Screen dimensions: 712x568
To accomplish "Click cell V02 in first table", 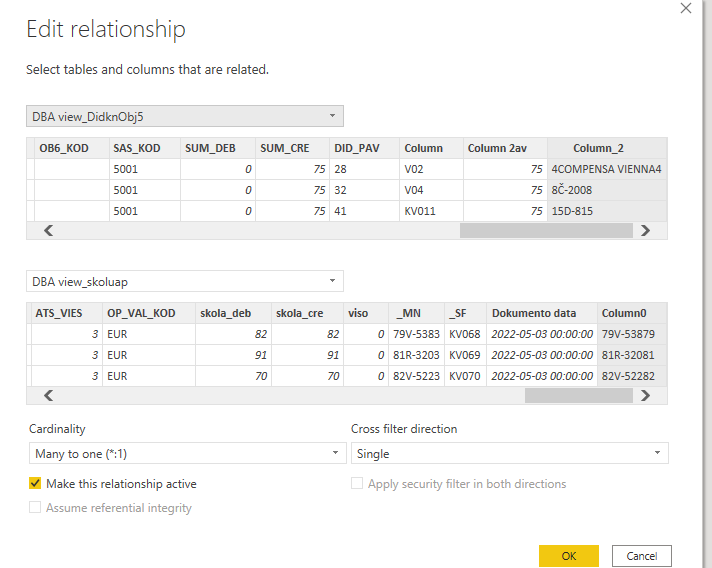I will [x=431, y=169].
